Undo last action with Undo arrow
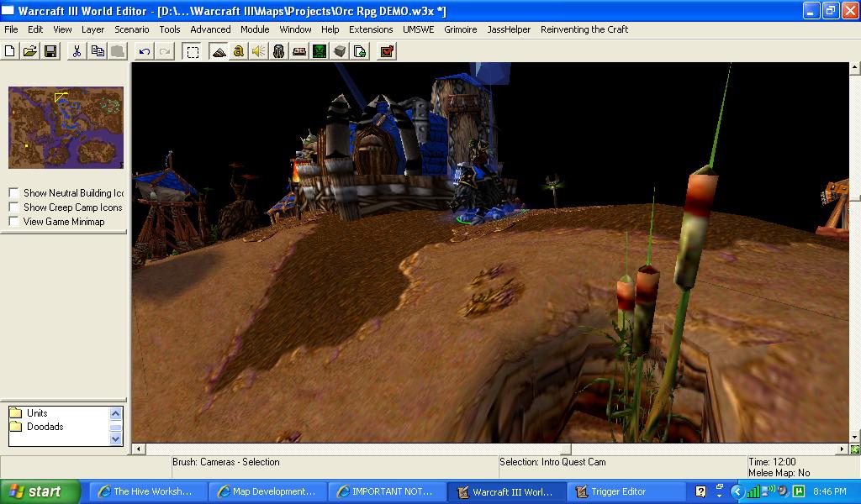861x504 pixels. [x=145, y=51]
